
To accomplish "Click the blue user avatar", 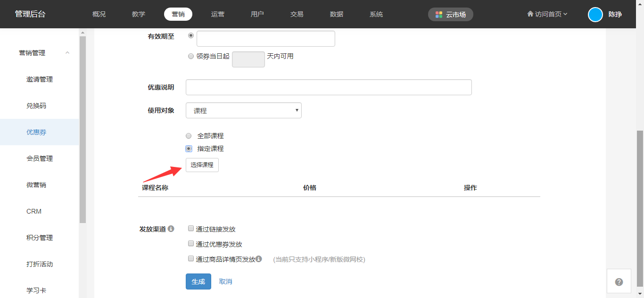I will [595, 15].
